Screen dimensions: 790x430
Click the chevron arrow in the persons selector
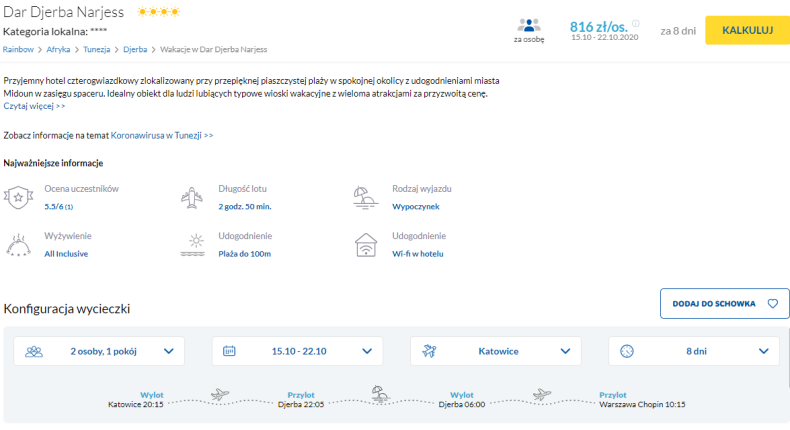pos(169,351)
